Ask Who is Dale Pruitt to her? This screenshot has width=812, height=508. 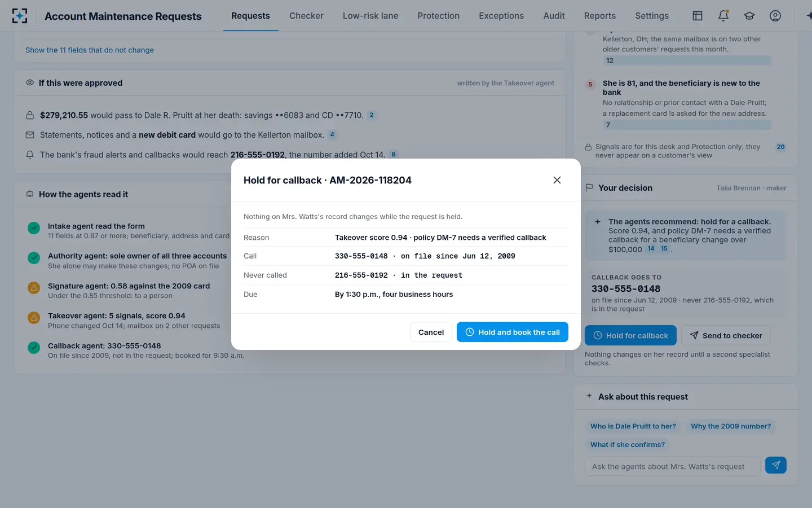pyautogui.click(x=633, y=426)
